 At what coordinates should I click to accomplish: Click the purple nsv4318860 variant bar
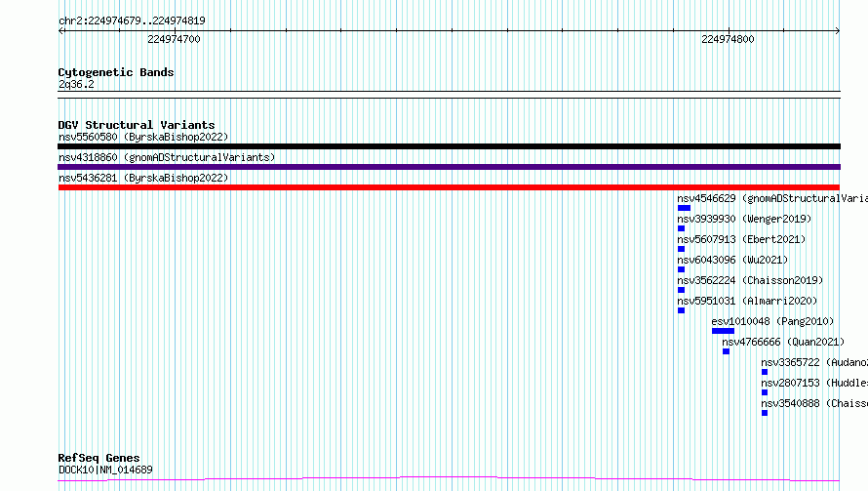[x=449, y=167]
